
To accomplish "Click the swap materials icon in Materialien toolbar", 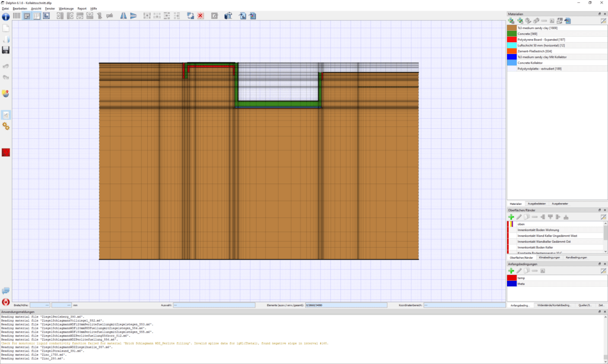I will (x=559, y=21).
